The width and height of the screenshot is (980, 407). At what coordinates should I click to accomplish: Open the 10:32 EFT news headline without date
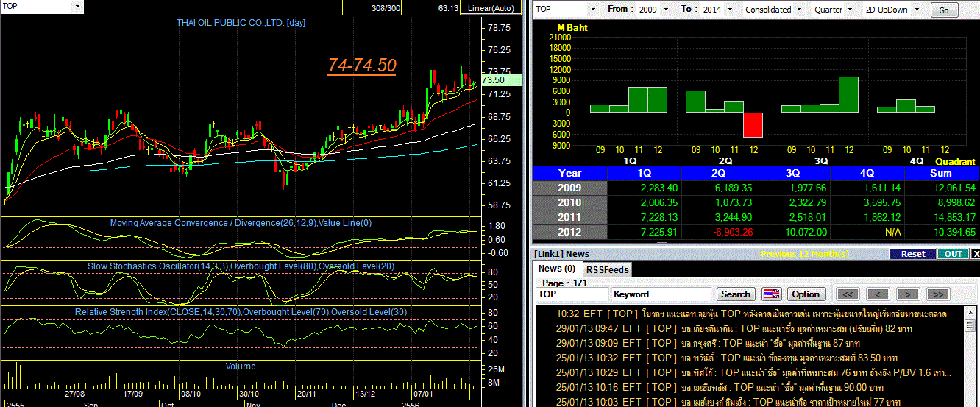pyautogui.click(x=750, y=314)
